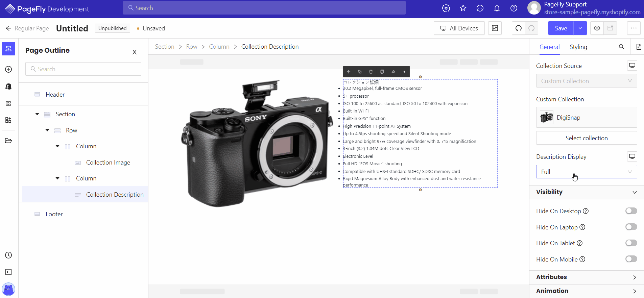644x298 pixels.
Task: Click the chat mascot avatar icon
Action: 8,289
